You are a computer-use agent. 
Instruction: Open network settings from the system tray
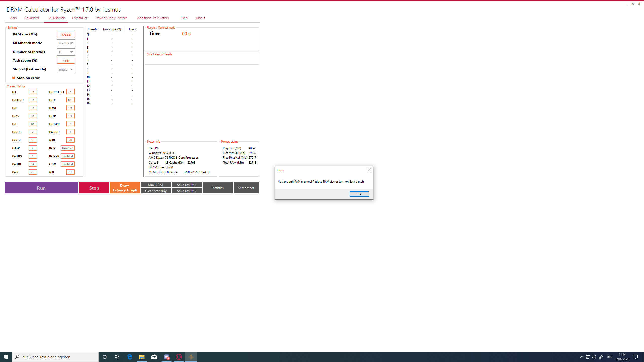tap(588, 357)
